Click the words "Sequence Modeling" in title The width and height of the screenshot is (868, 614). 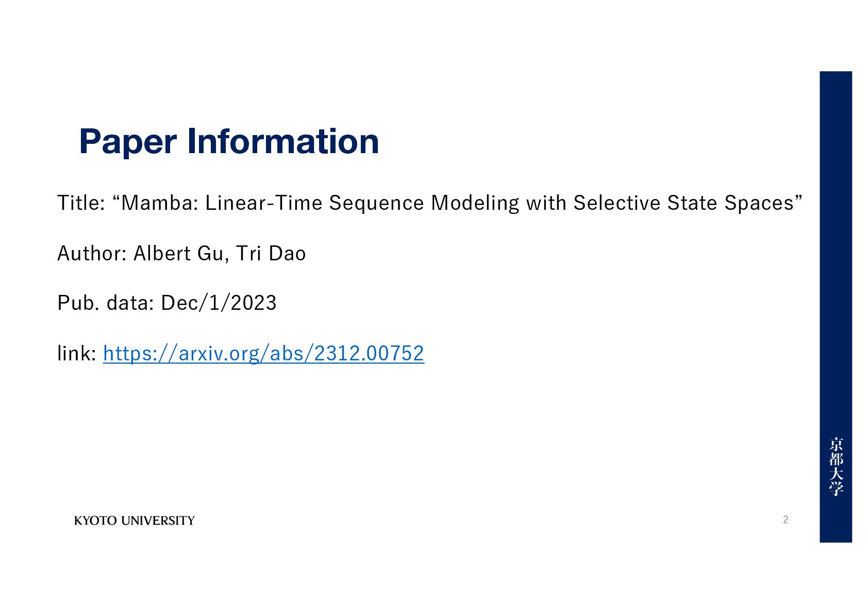(424, 204)
